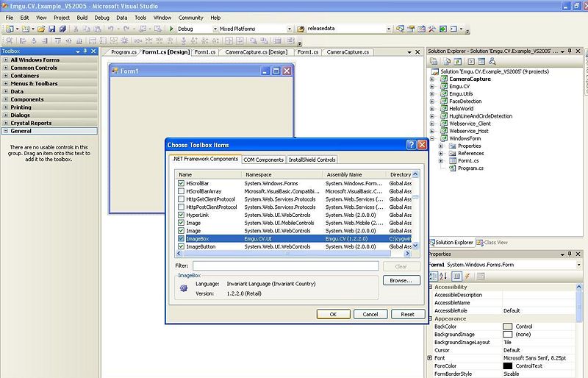Click the Add New Item toolbar icon
The width and height of the screenshot is (588, 378).
click(26, 29)
